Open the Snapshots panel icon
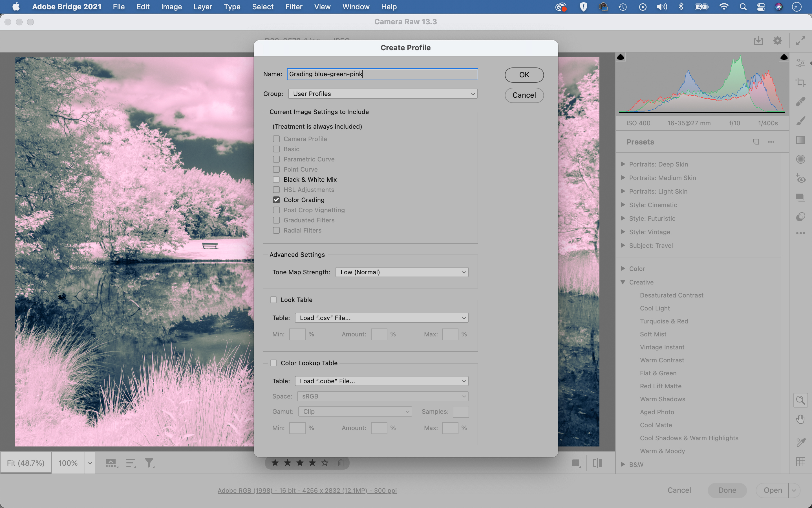 (801, 198)
